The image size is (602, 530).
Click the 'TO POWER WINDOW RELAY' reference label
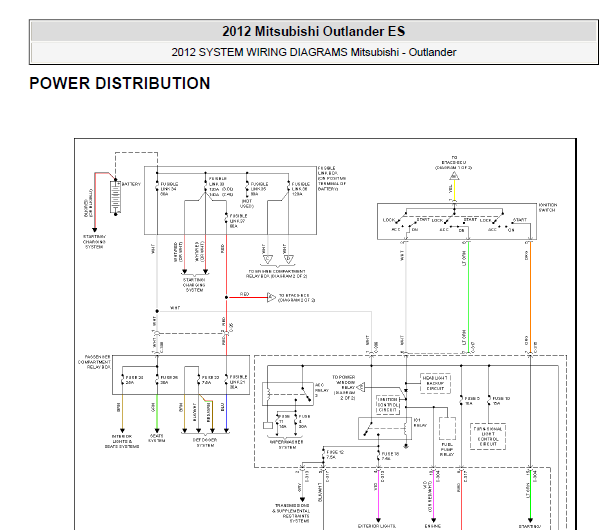pyautogui.click(x=344, y=388)
